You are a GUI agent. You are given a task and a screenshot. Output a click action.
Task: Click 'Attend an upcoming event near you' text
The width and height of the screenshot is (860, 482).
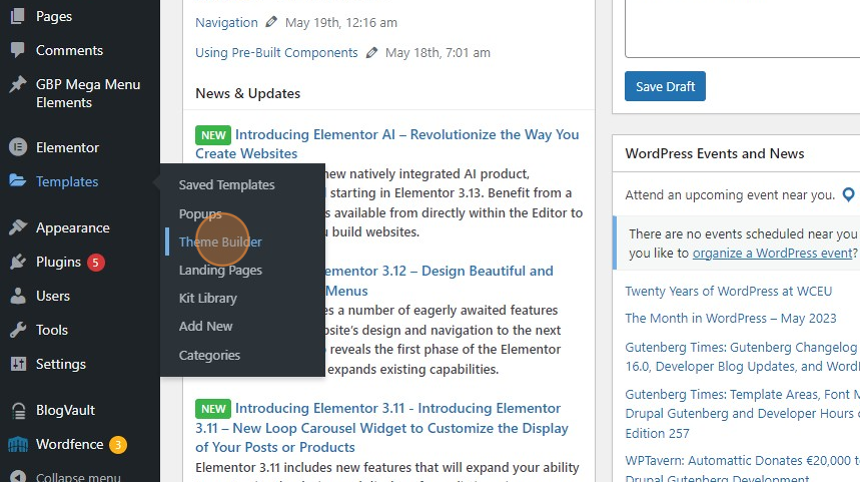730,195
